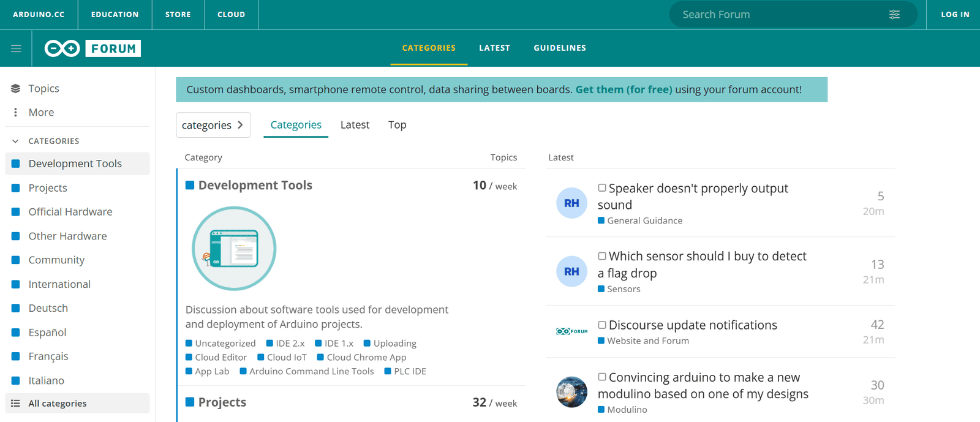
Task: Toggle checkbox on Discourse update notifications
Action: coord(602,325)
